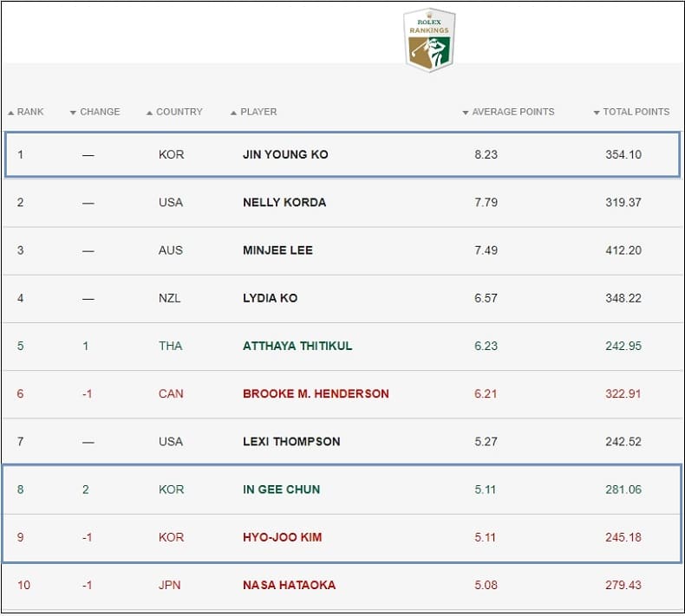The height and width of the screenshot is (616, 685).
Task: Open player MINJEE LEE
Action: 277,250
